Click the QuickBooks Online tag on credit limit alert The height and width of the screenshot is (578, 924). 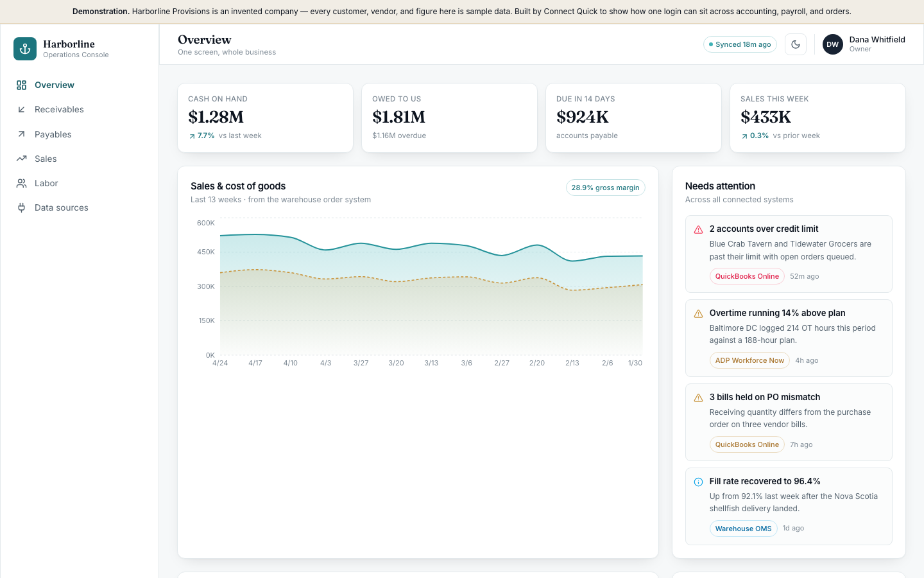click(x=747, y=276)
